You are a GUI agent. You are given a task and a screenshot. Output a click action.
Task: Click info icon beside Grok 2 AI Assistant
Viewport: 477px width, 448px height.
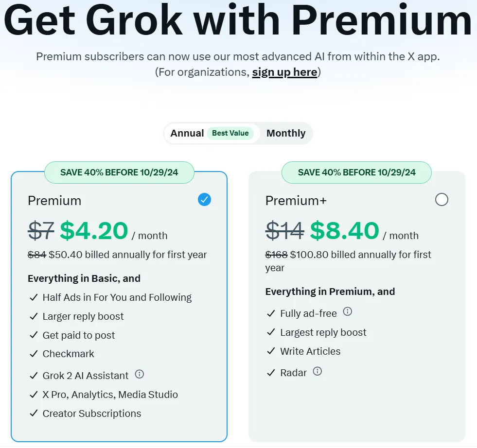pos(140,374)
